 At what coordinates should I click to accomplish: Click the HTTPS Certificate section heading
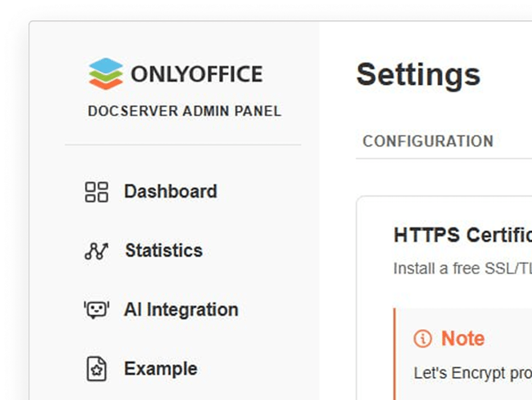click(460, 234)
